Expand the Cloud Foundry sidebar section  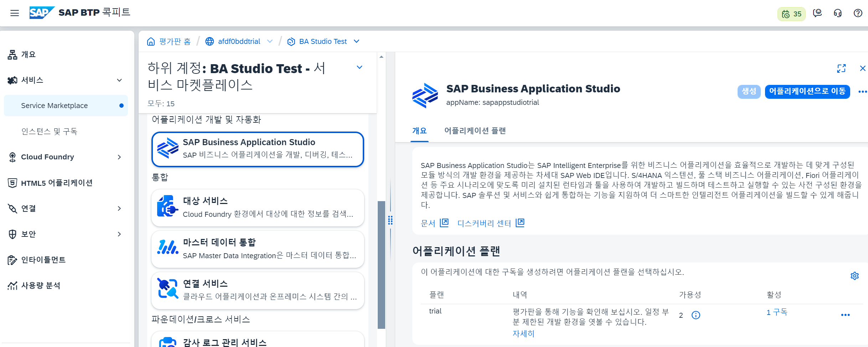(120, 157)
